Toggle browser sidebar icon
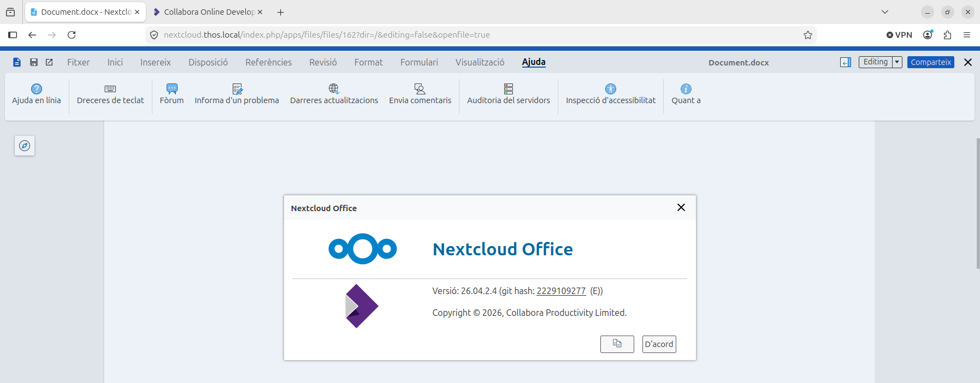Screen dimensions: 980x383 click(x=13, y=35)
